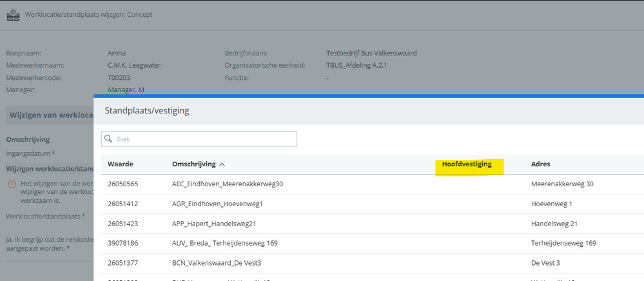Click the Omschrijving label in background form
The image size is (644, 281).
click(x=28, y=139)
